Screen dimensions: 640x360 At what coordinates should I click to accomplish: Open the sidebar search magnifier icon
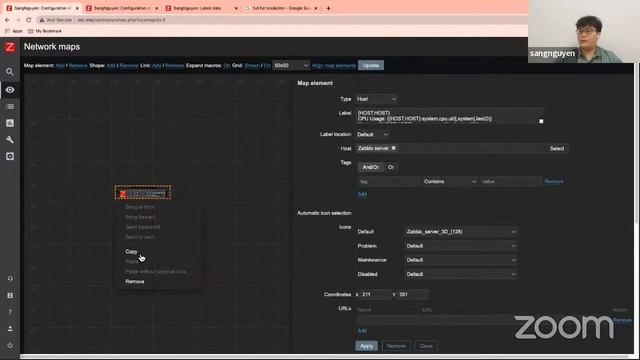(10, 72)
